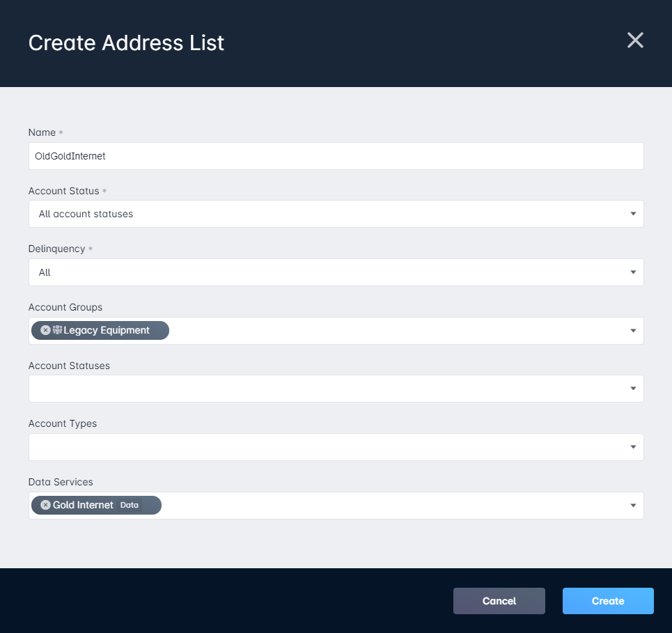
Task: Click the Account Groups field label
Action: (65, 307)
